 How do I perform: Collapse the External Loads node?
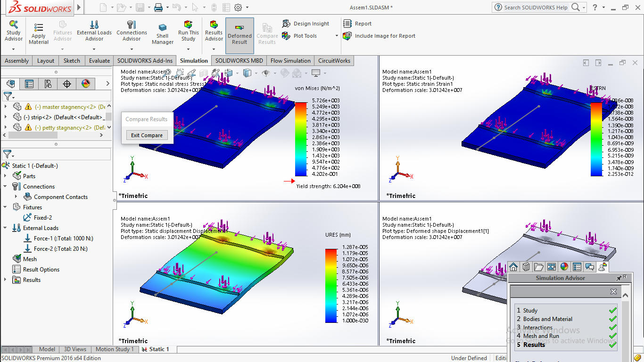[x=5, y=228]
